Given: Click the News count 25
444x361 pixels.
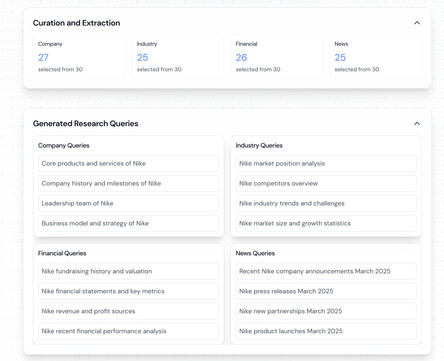Looking at the screenshot, I should [340, 58].
